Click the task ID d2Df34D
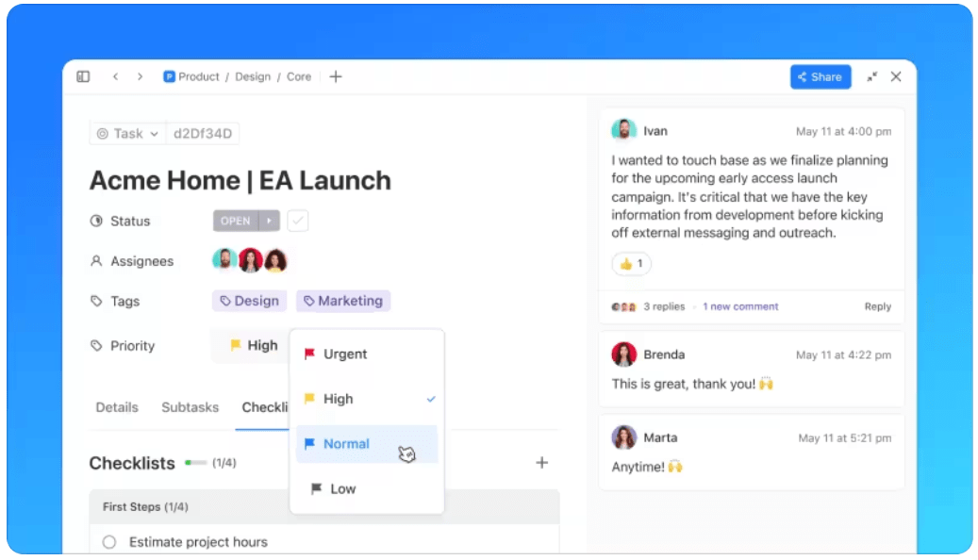Screen dimensions: 978x560 pyautogui.click(x=203, y=134)
